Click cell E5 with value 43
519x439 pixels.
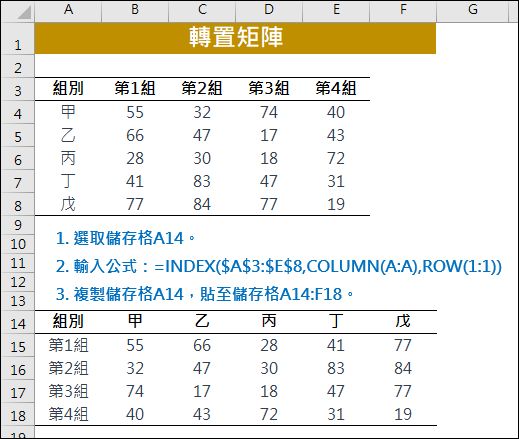(336, 135)
